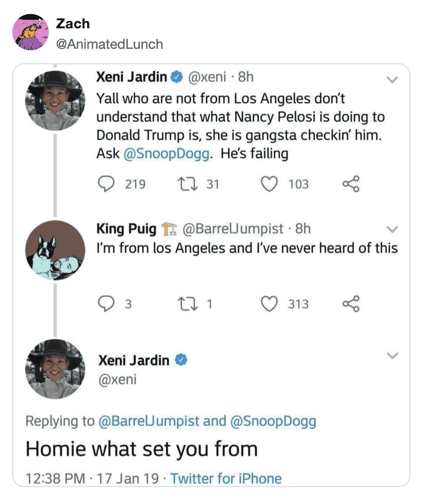
Task: Share King Puig's tweet
Action: coord(351,304)
